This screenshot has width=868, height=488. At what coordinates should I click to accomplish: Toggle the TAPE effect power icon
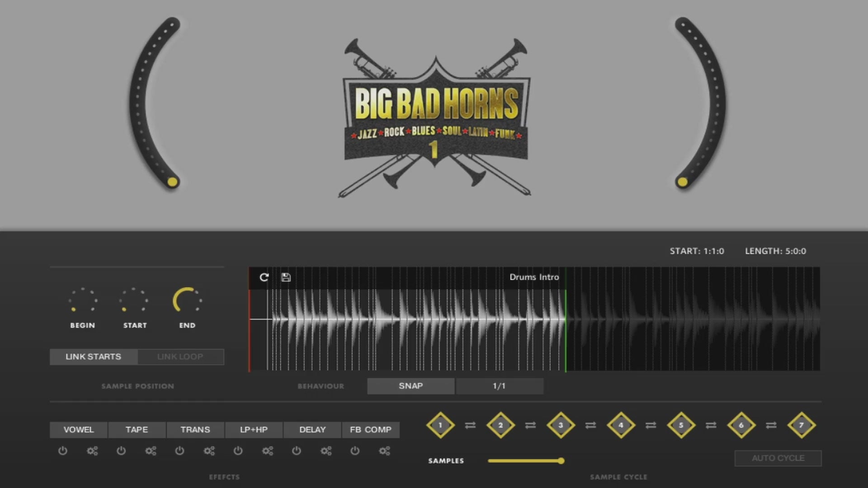(x=121, y=450)
